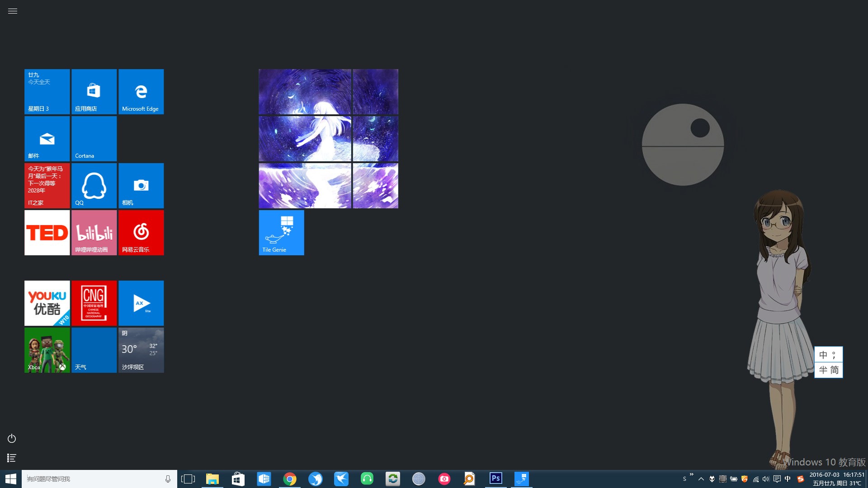Viewport: 868px width, 488px height.
Task: Open the orange magnifier document app on taskbar
Action: coord(470,479)
